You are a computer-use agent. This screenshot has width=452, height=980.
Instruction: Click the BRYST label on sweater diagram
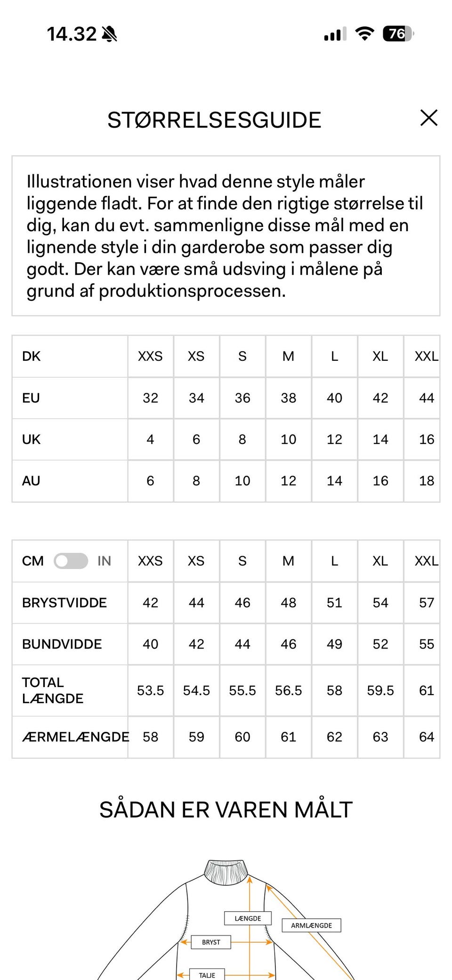coord(211,942)
